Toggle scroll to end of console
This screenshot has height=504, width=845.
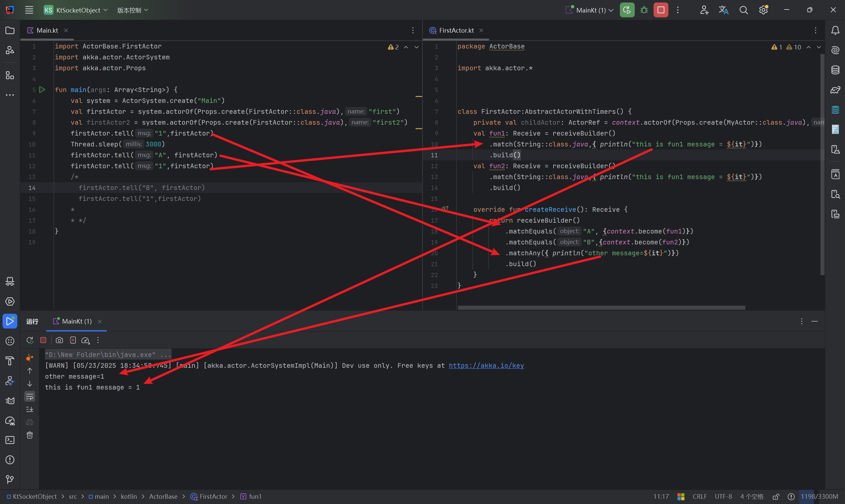point(30,409)
